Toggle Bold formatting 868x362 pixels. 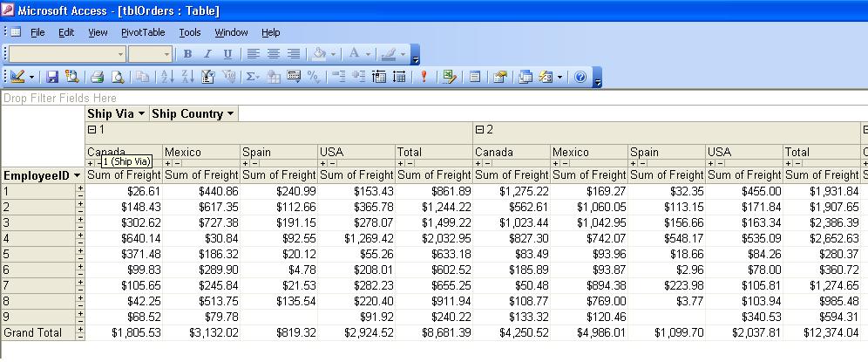point(187,54)
